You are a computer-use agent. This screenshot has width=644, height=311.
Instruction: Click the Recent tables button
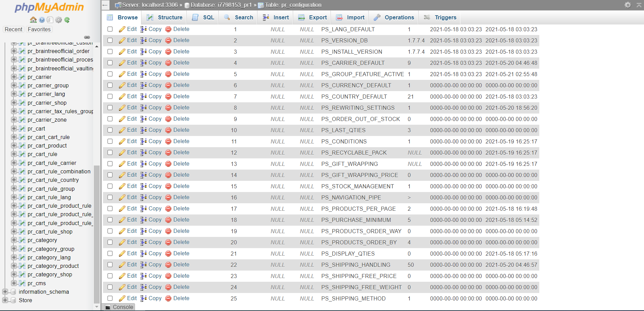click(x=14, y=29)
